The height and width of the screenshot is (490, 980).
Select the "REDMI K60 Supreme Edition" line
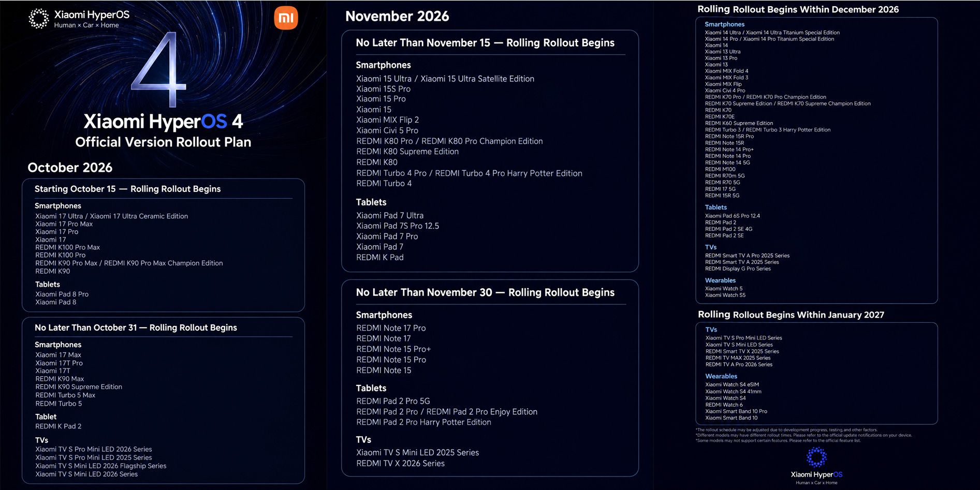tap(739, 123)
